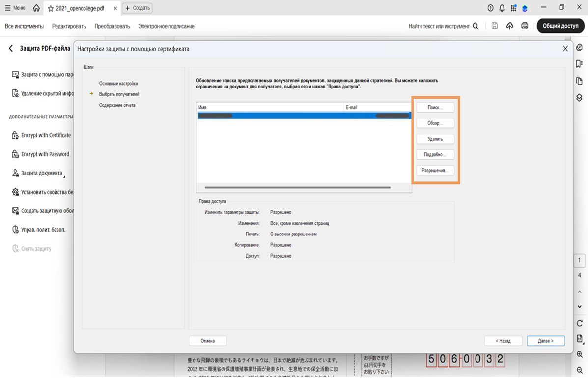This screenshot has height=380, width=588.
Task: Select Установить свойства безопасности tool
Action: click(42, 192)
